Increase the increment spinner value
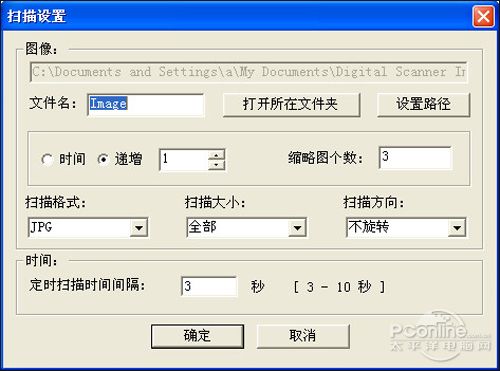The image size is (500, 371). point(217,155)
